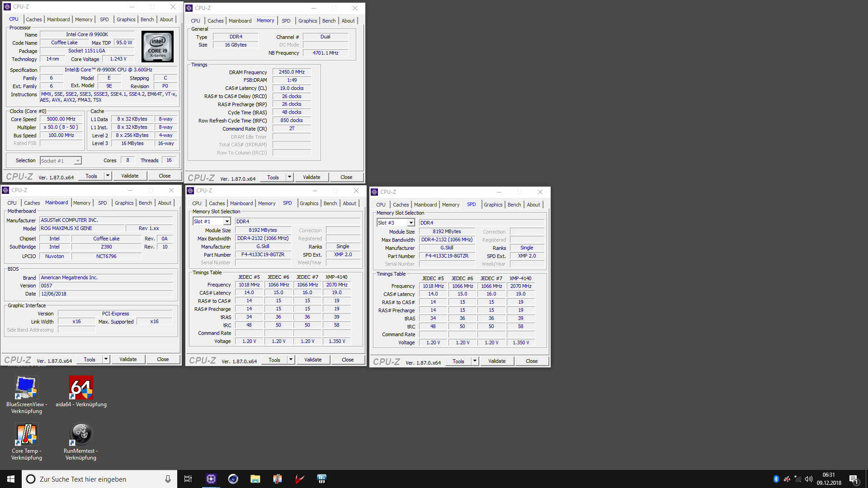The image size is (868, 488).
Task: Open aida64 desktop shortcut
Action: [x=81, y=391]
